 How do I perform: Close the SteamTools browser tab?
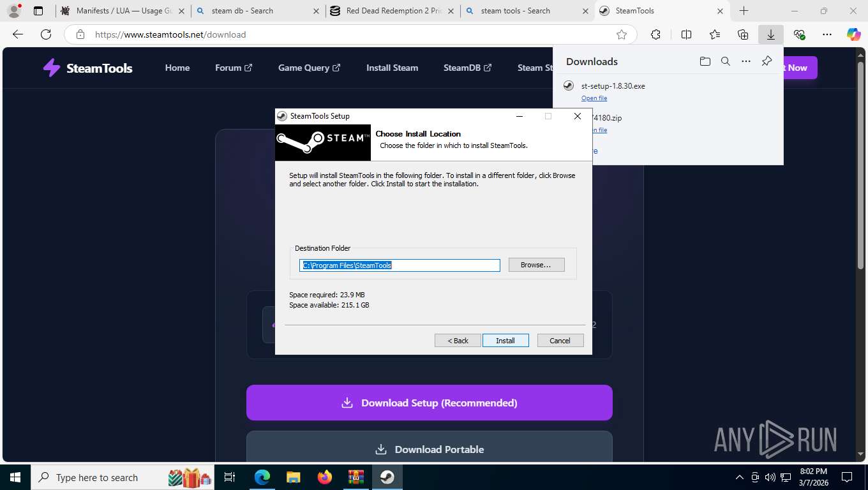pos(720,11)
